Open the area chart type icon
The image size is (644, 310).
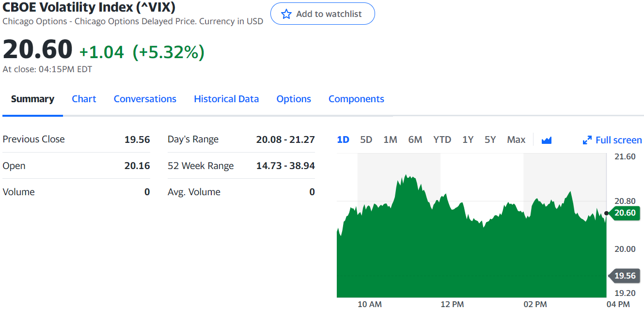(547, 140)
